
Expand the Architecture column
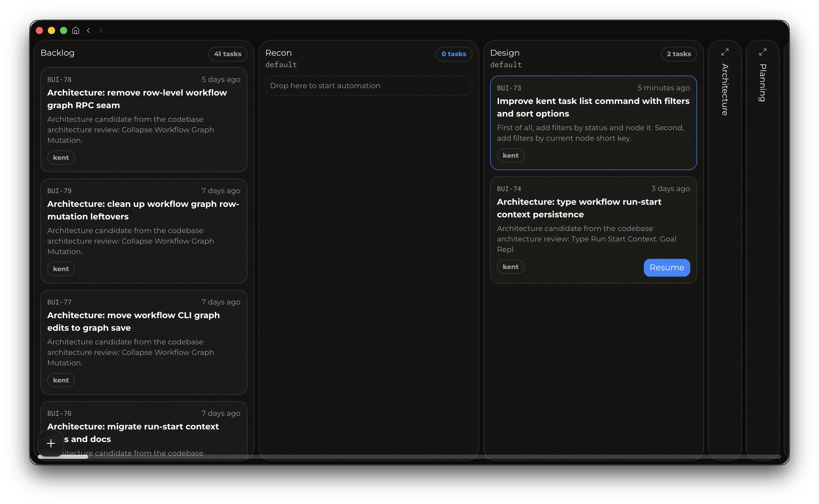tap(725, 52)
